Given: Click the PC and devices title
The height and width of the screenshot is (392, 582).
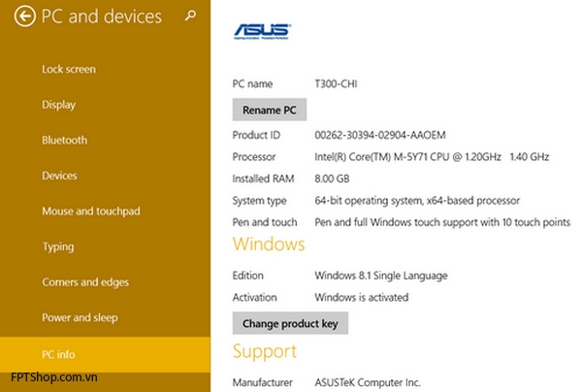Looking at the screenshot, I should tap(101, 16).
